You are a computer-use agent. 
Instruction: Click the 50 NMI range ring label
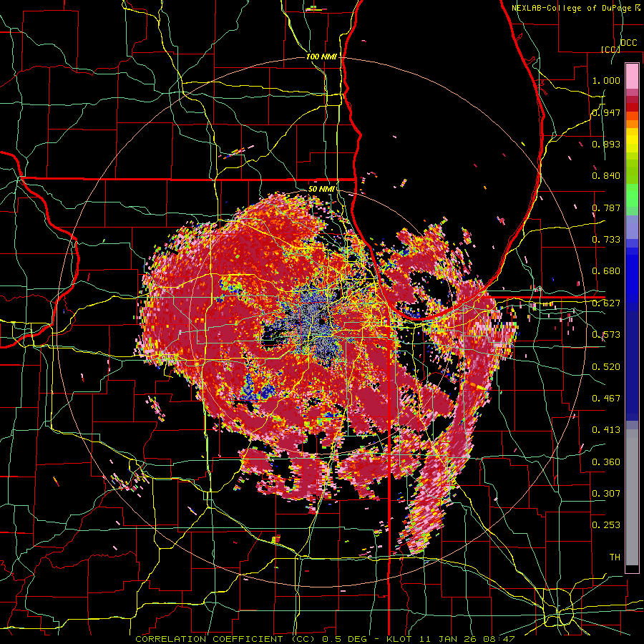coord(321,190)
